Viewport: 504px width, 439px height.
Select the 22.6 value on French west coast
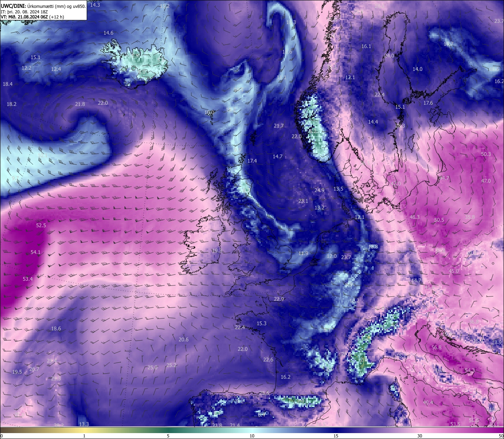[268, 359]
